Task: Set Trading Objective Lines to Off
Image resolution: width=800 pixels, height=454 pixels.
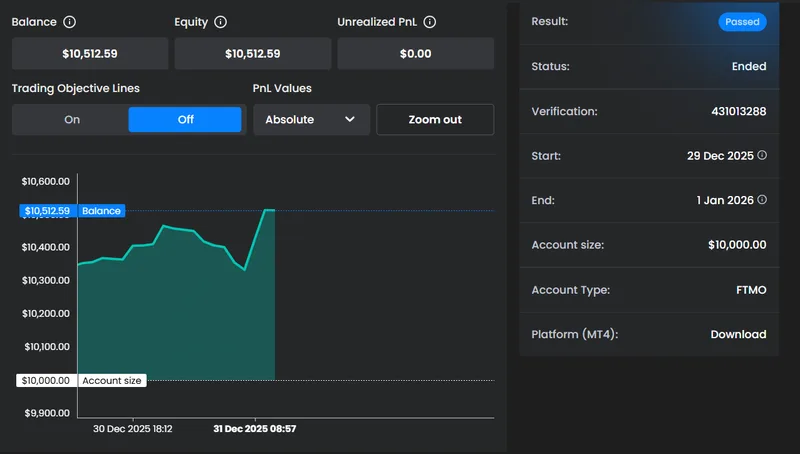Action: pyautogui.click(x=185, y=119)
